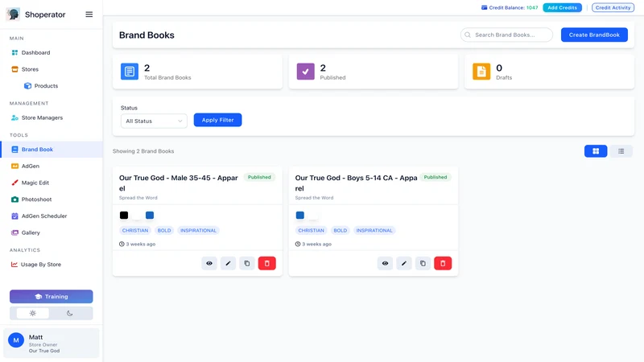Focus the Search Brand Books field
The width and height of the screenshot is (644, 362).
(x=506, y=35)
